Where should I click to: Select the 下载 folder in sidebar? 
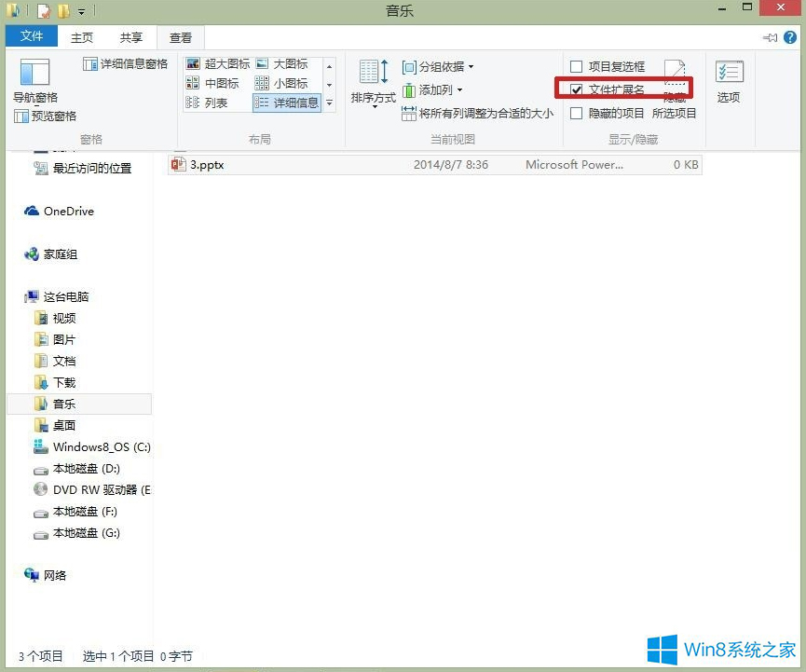[64, 382]
